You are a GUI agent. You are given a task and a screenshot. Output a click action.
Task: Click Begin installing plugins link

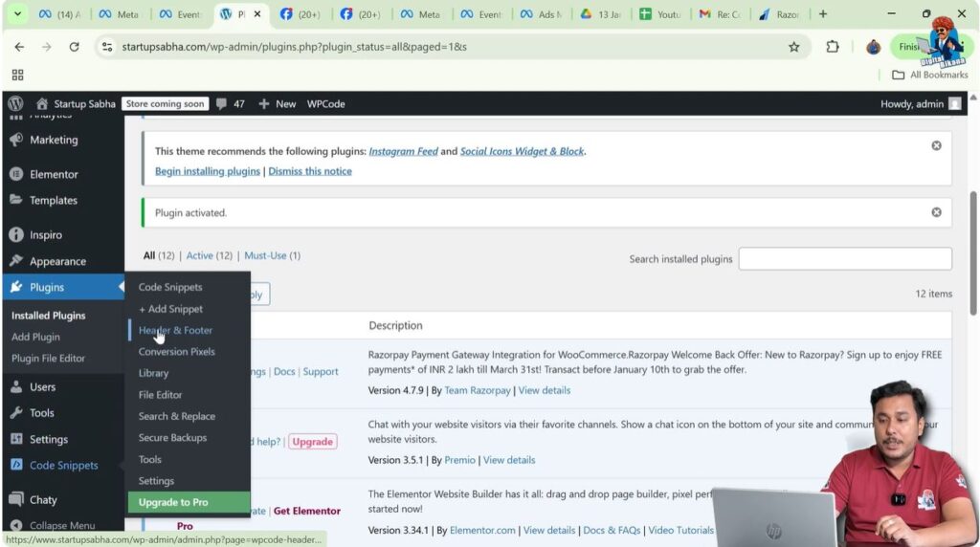(x=208, y=171)
